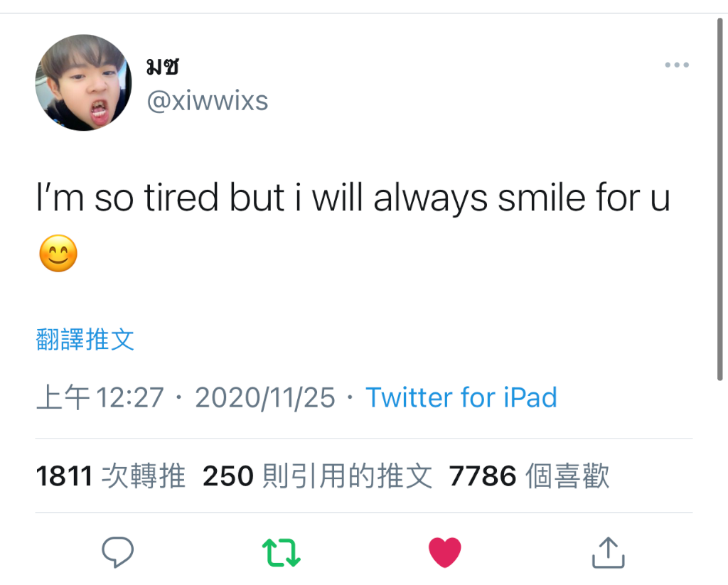Click the display name มช

coord(163,66)
